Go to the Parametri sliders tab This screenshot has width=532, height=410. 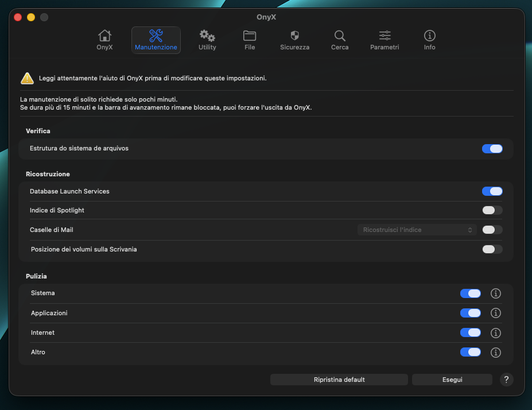point(385,40)
